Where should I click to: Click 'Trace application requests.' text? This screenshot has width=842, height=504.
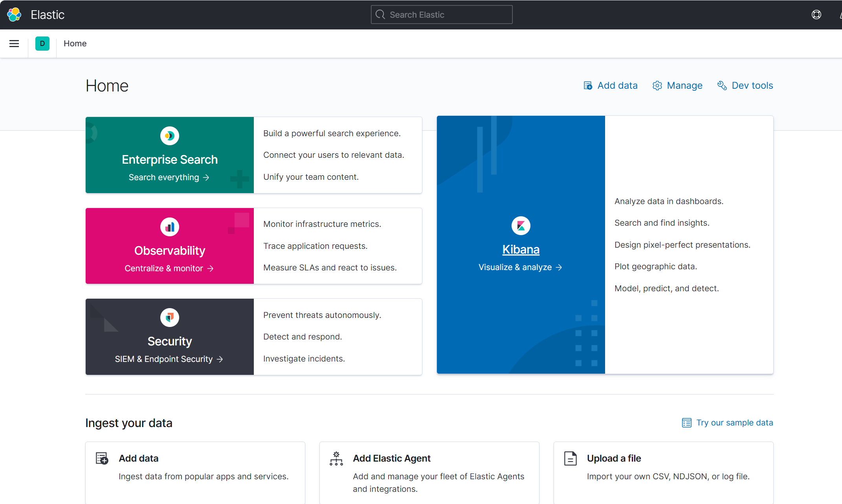point(316,246)
